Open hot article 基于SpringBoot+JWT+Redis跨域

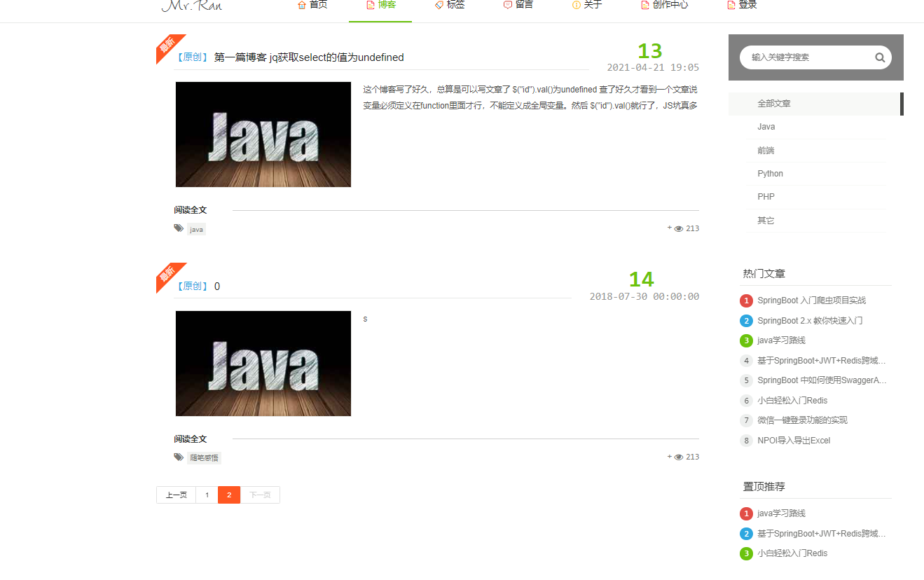click(x=822, y=361)
